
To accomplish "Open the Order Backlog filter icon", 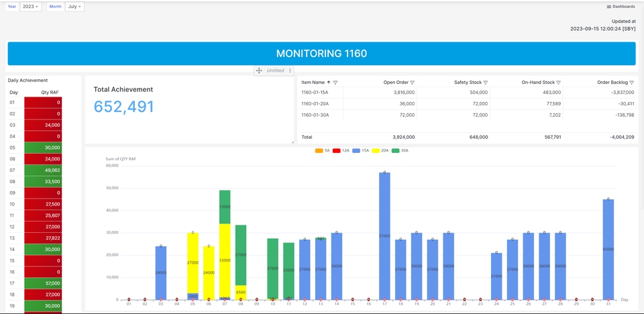I will (632, 83).
